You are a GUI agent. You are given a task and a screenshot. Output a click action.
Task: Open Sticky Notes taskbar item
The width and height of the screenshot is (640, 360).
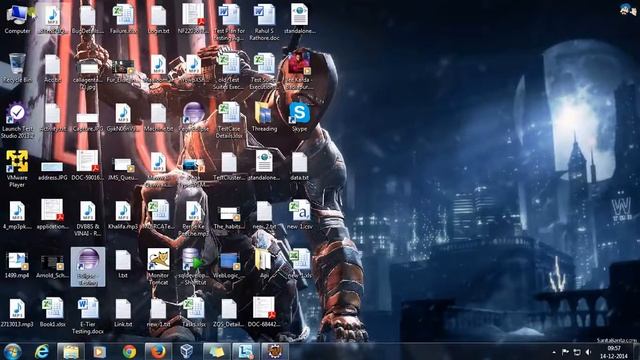[216, 351]
